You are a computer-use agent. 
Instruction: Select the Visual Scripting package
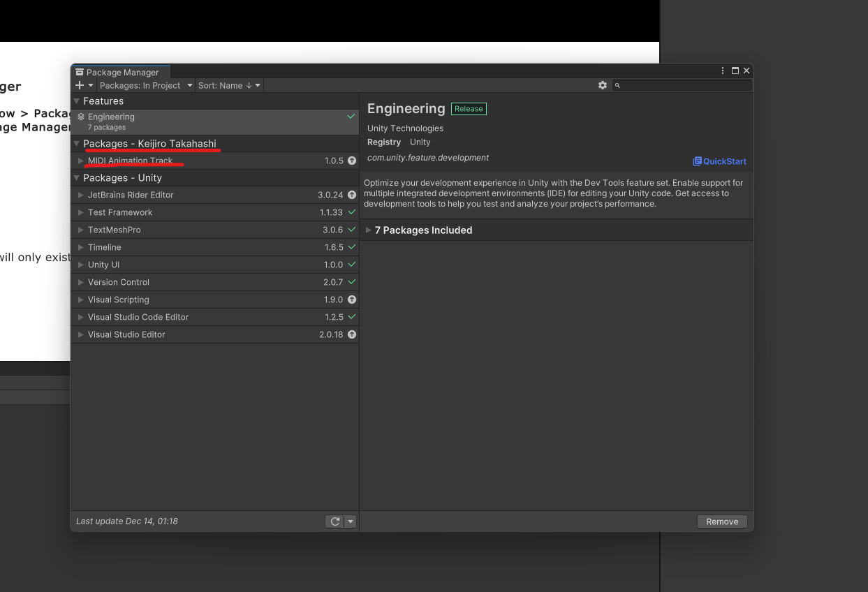coord(215,299)
